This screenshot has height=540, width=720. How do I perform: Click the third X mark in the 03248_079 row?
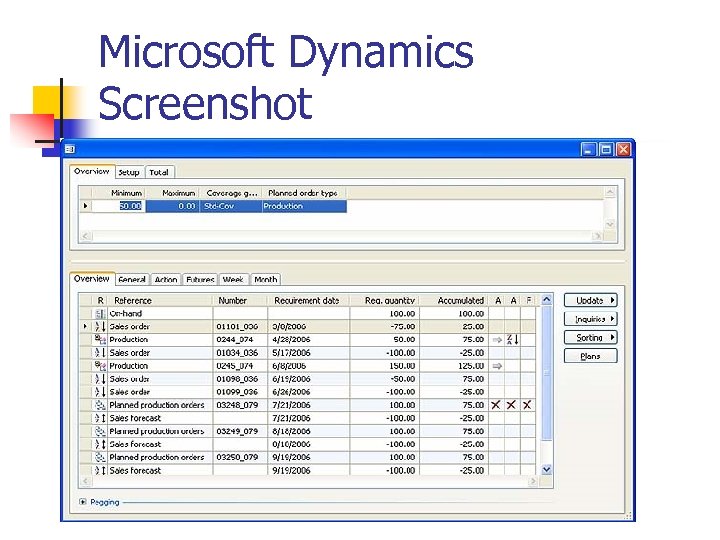coord(527,405)
